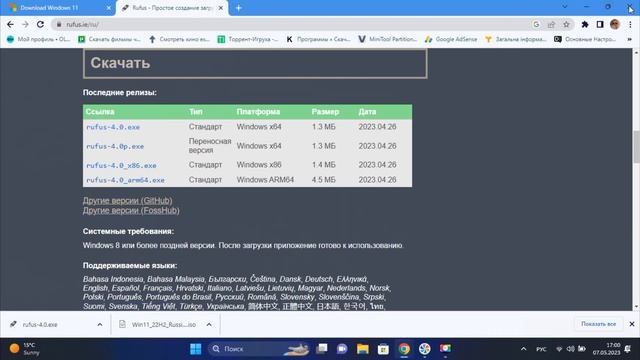Click the page vertical scrollbar thumb
This screenshot has height=360, width=640.
tap(636, 147)
